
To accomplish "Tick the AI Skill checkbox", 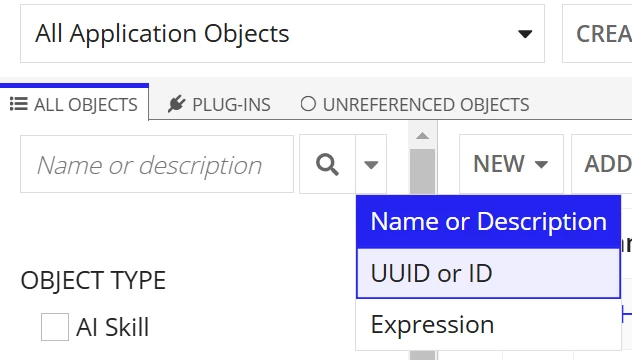I will click(x=55, y=327).
